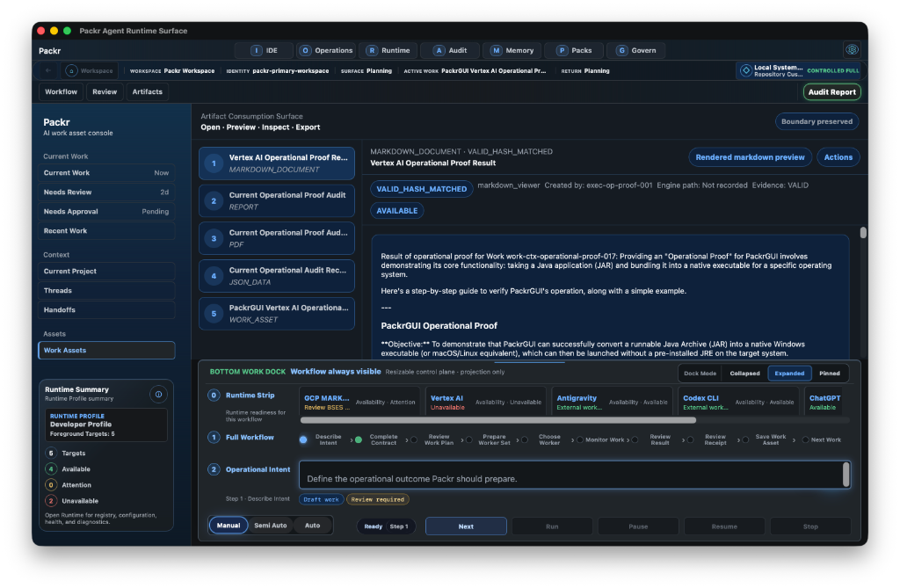Select artifact badge 3 for the PDF artifact
Viewport: 900px width, 588px height.
pyautogui.click(x=214, y=238)
